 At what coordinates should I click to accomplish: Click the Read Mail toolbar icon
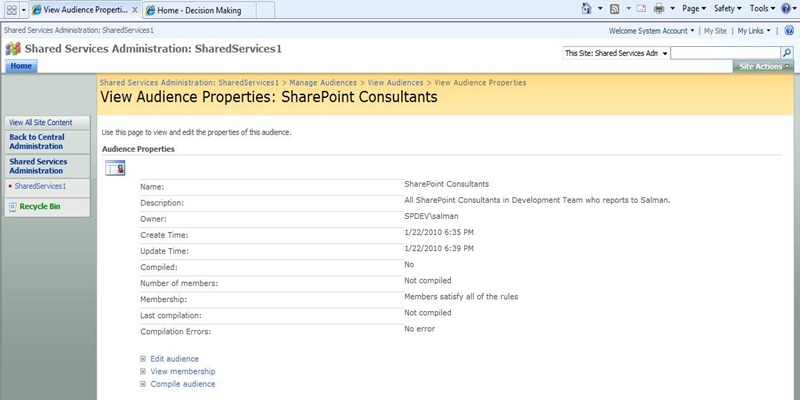(641, 8)
